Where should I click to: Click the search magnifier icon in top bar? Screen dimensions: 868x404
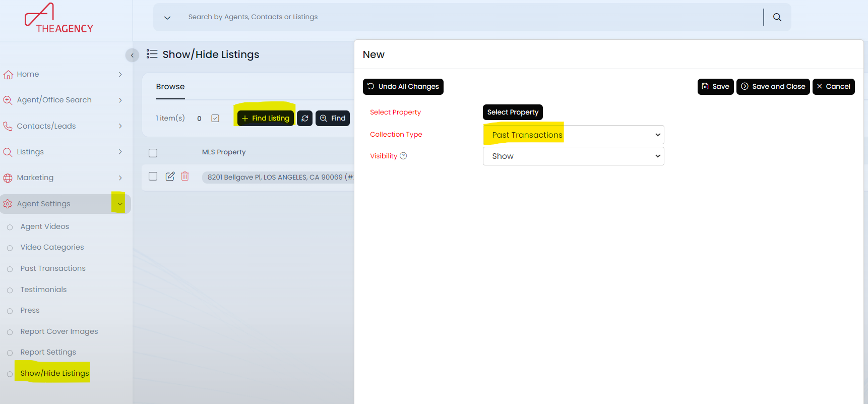(777, 17)
